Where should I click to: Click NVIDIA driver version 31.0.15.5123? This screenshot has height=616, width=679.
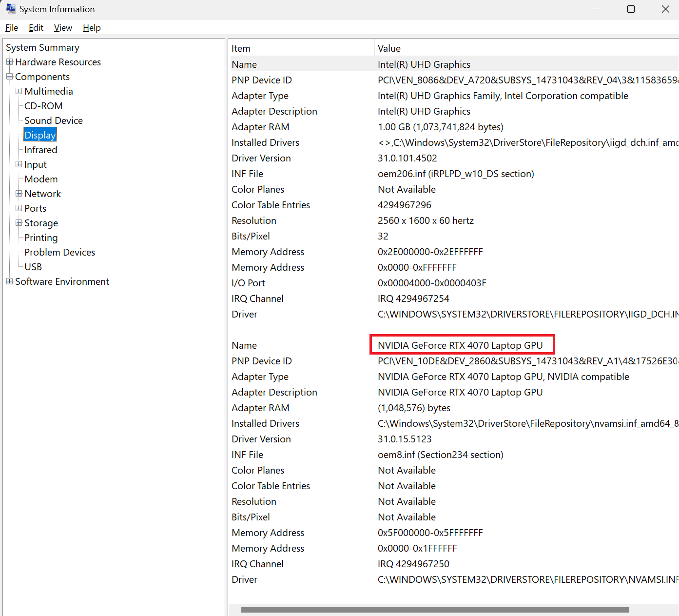405,439
